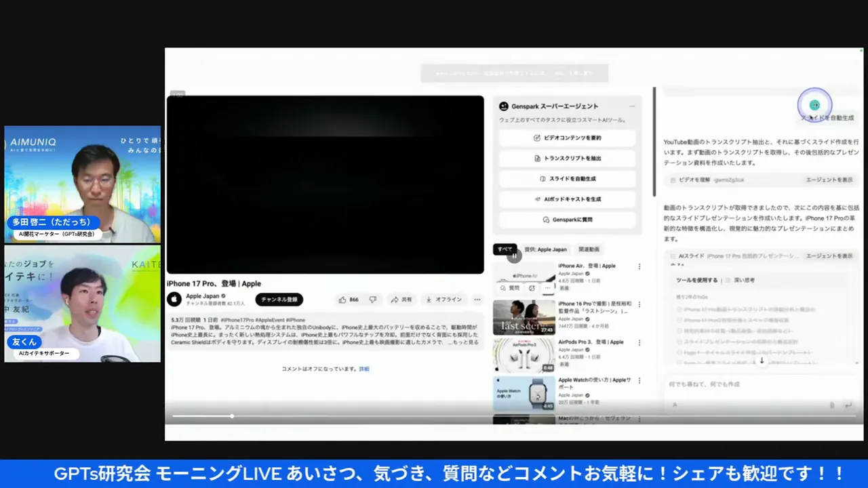
Task: Open options menu for iPhone Air video
Action: 639,267
